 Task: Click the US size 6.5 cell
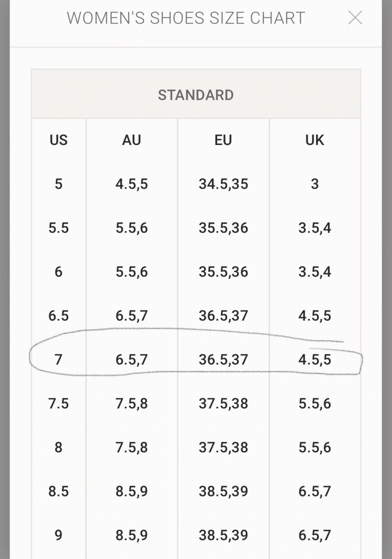(x=59, y=316)
